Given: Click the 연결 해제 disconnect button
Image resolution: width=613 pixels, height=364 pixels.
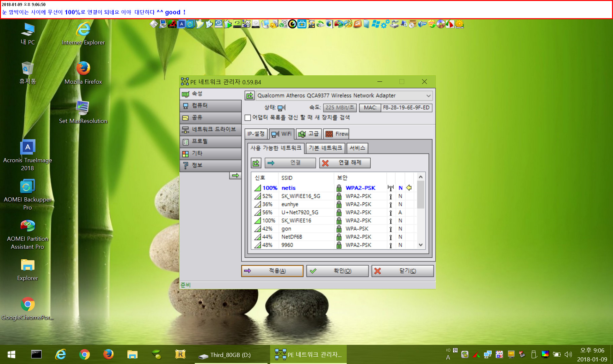Looking at the screenshot, I should point(345,163).
